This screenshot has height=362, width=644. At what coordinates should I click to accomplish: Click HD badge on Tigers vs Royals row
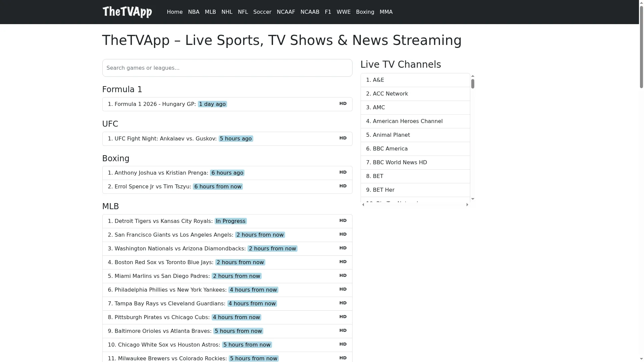(343, 221)
